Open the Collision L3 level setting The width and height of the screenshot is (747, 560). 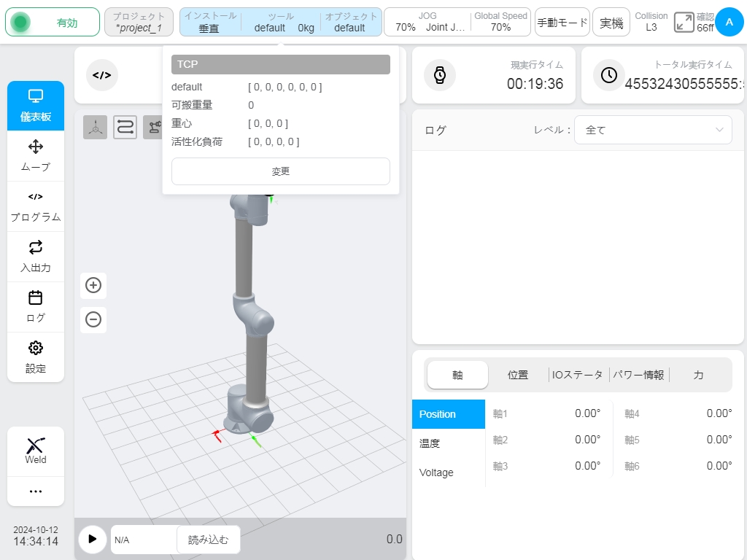pyautogui.click(x=651, y=22)
